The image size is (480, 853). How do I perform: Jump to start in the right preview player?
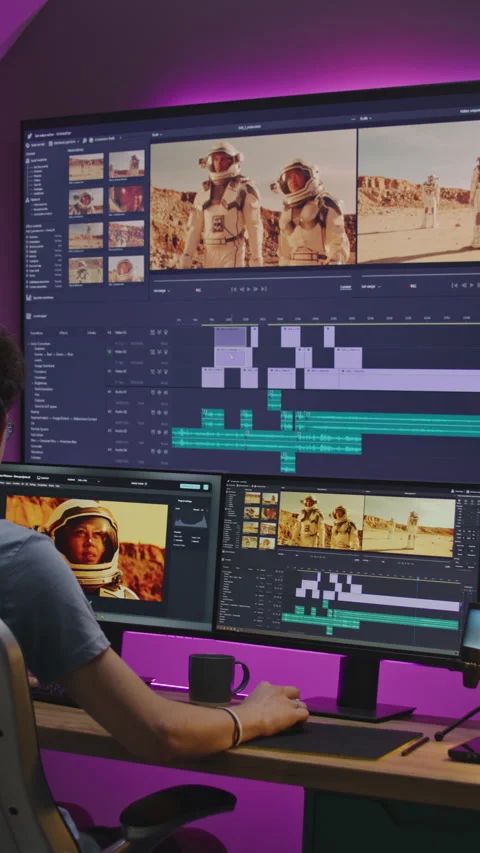pos(455,285)
